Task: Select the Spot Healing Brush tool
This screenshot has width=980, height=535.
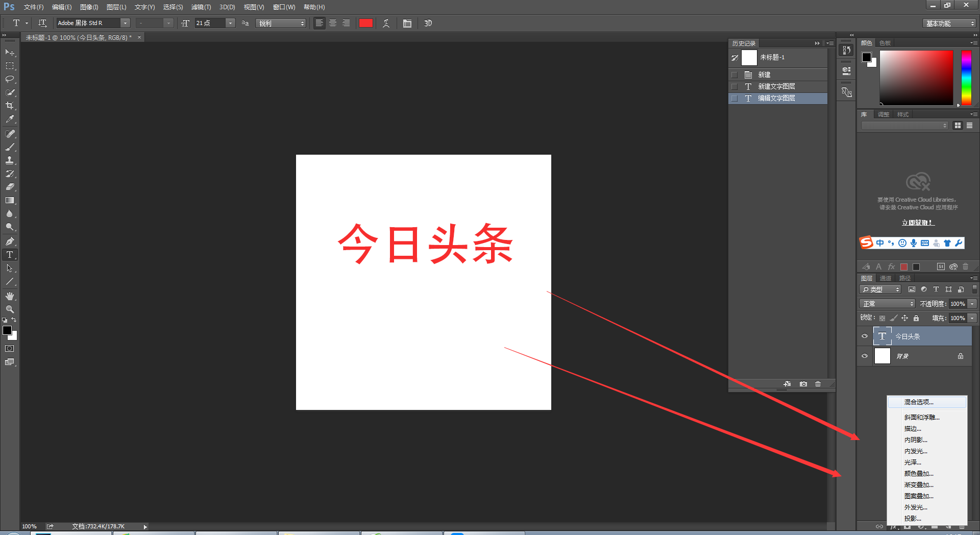Action: [x=10, y=134]
